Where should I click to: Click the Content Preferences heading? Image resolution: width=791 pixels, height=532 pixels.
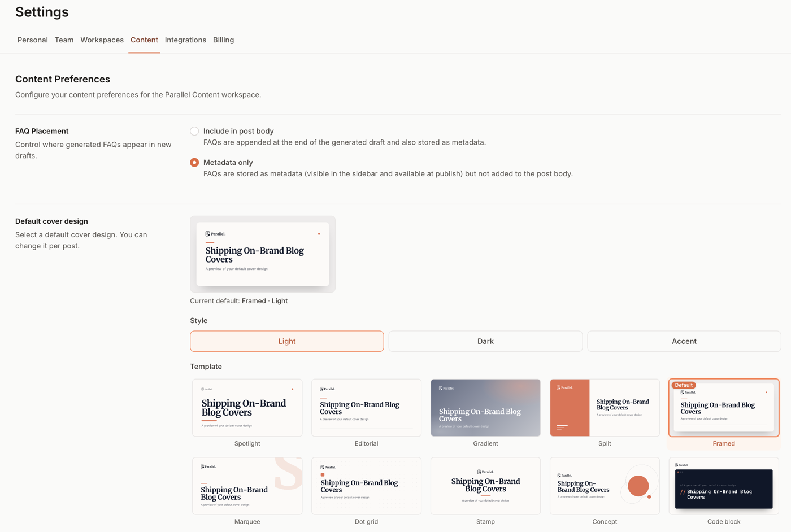(x=63, y=79)
